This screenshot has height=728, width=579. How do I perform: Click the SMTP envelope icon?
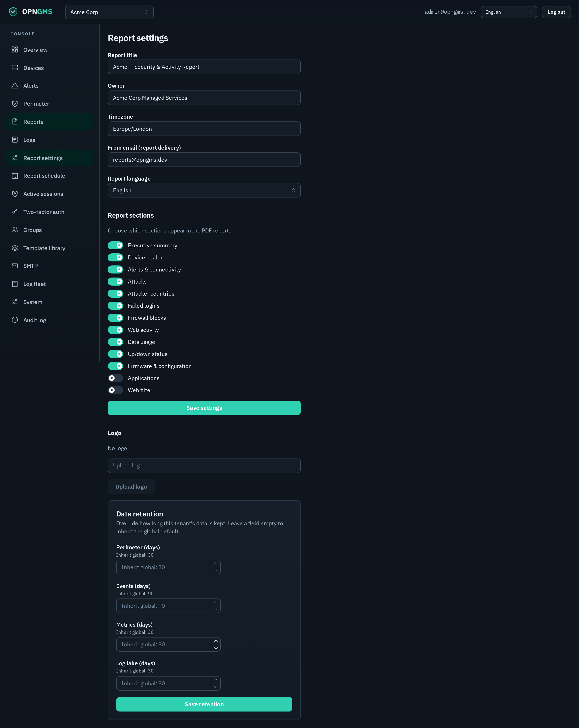[x=15, y=266]
